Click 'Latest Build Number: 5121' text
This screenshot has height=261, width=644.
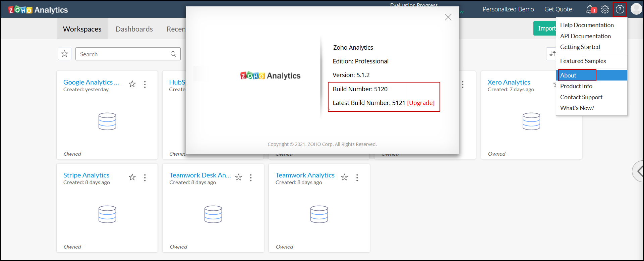click(x=369, y=103)
